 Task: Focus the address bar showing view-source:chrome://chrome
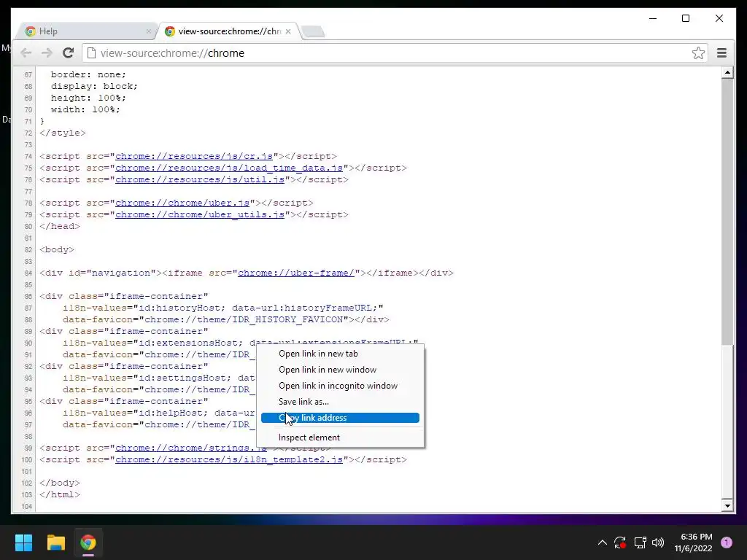tap(395, 52)
